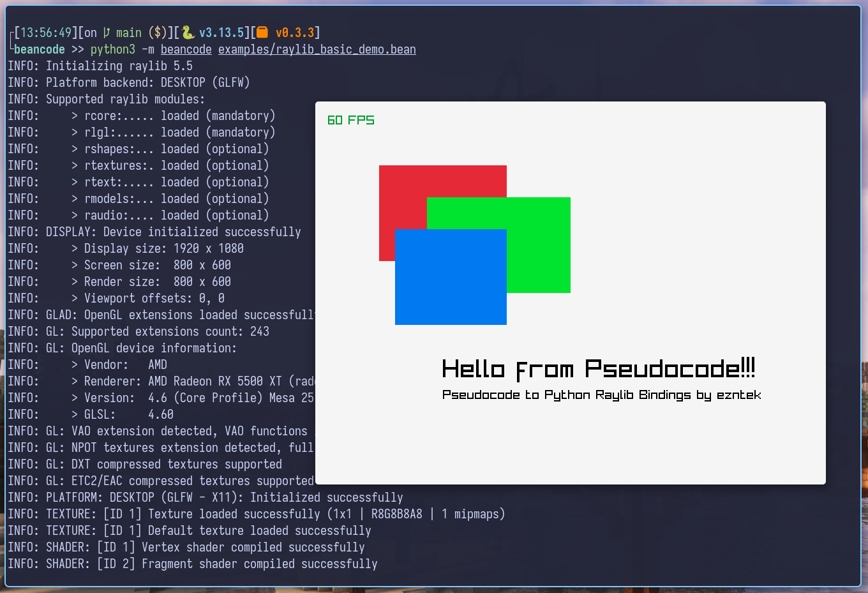Click 'Version: 4.6 (Core Profile) Mesa' line
This screenshot has height=593, width=868.
coord(161,398)
